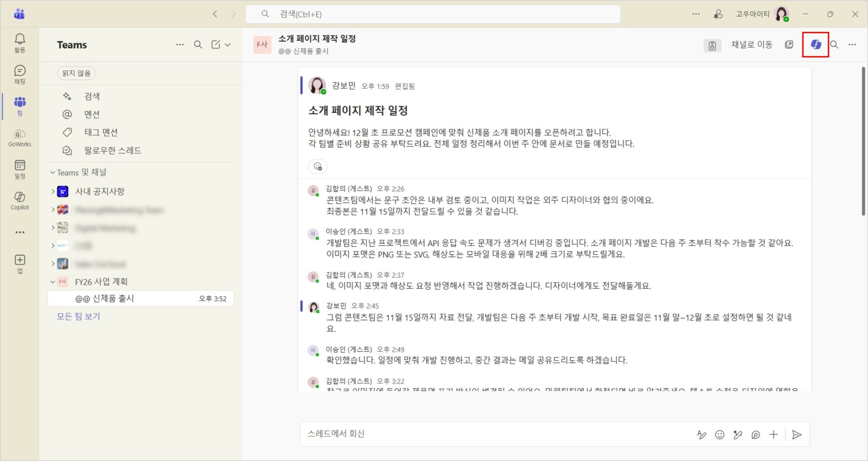Viewport: 868px width, 461px height.
Task: Select the 멘션 mentions item
Action: (92, 114)
